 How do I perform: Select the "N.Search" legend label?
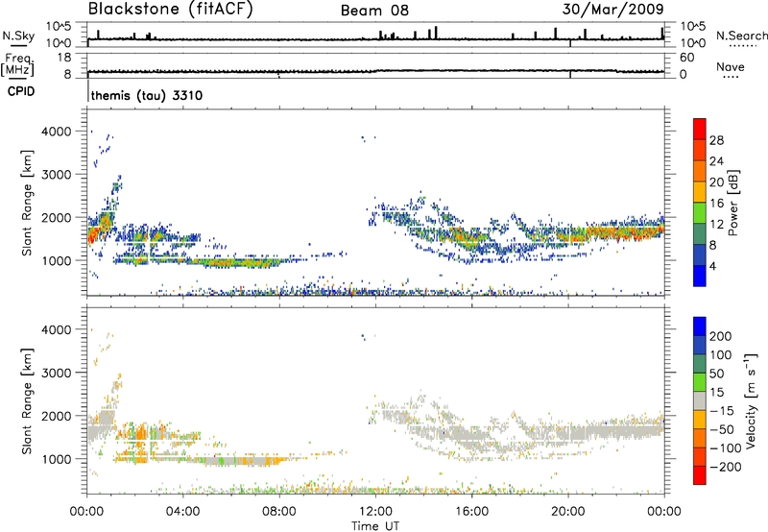(x=741, y=36)
